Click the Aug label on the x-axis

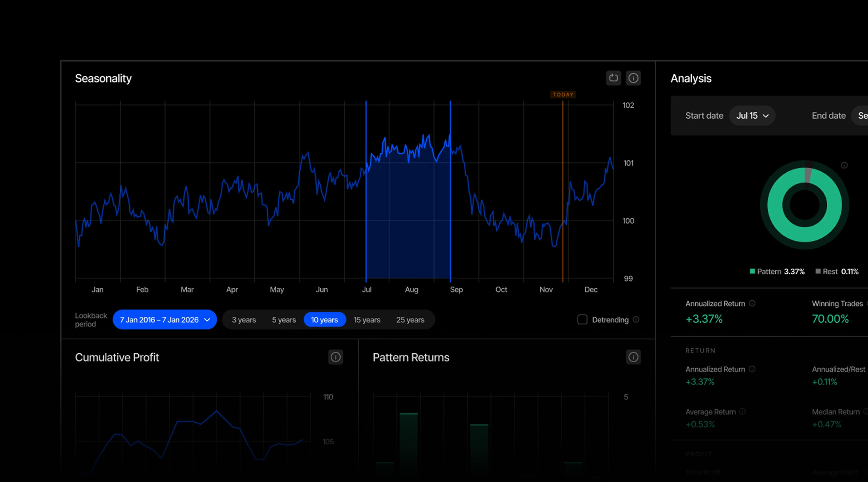coord(411,289)
